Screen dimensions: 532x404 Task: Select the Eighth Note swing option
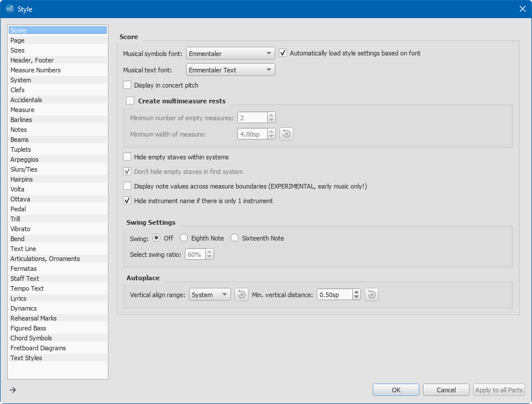tap(184, 238)
